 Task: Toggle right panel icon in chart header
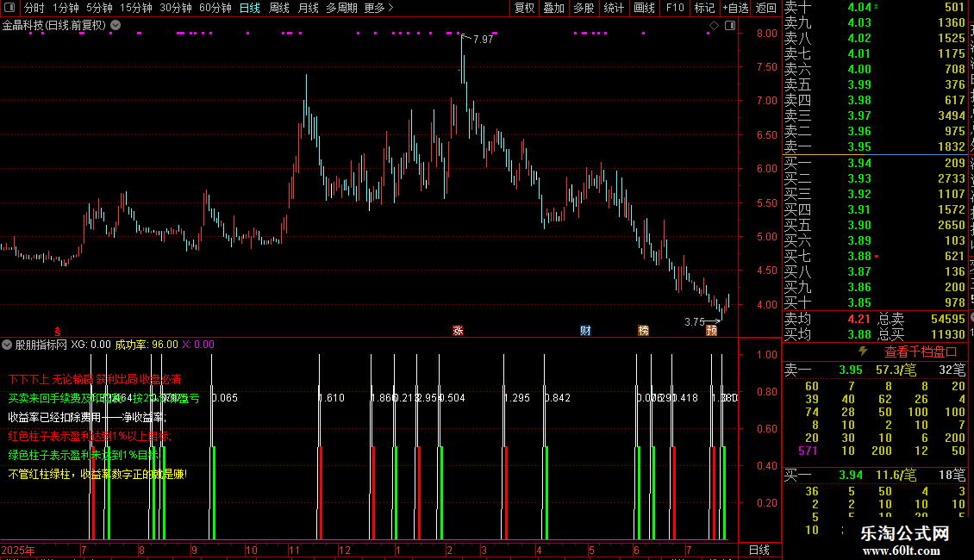point(730,26)
